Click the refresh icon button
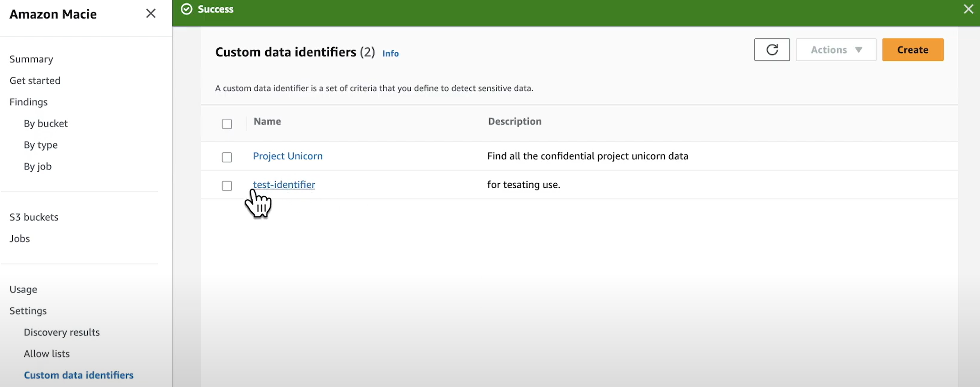This screenshot has width=980, height=387. (x=771, y=49)
